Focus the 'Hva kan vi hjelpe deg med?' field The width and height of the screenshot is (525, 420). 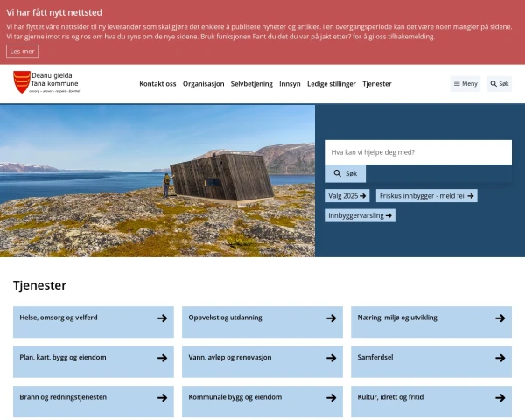pyautogui.click(x=417, y=152)
